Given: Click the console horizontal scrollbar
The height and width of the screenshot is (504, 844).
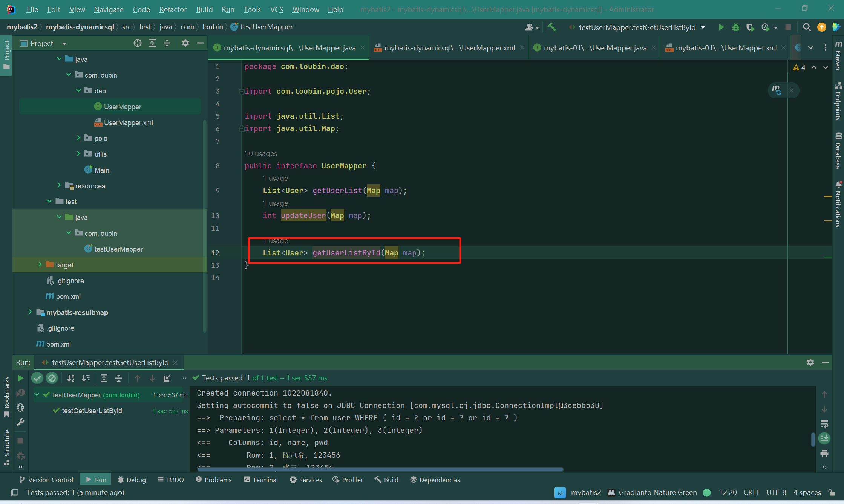Looking at the screenshot, I should (x=380, y=469).
